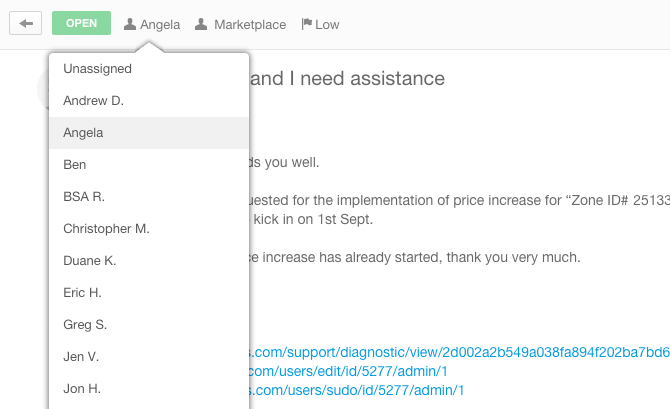The image size is (670, 409).
Task: Select BSA R. from the list
Action: [149, 197]
